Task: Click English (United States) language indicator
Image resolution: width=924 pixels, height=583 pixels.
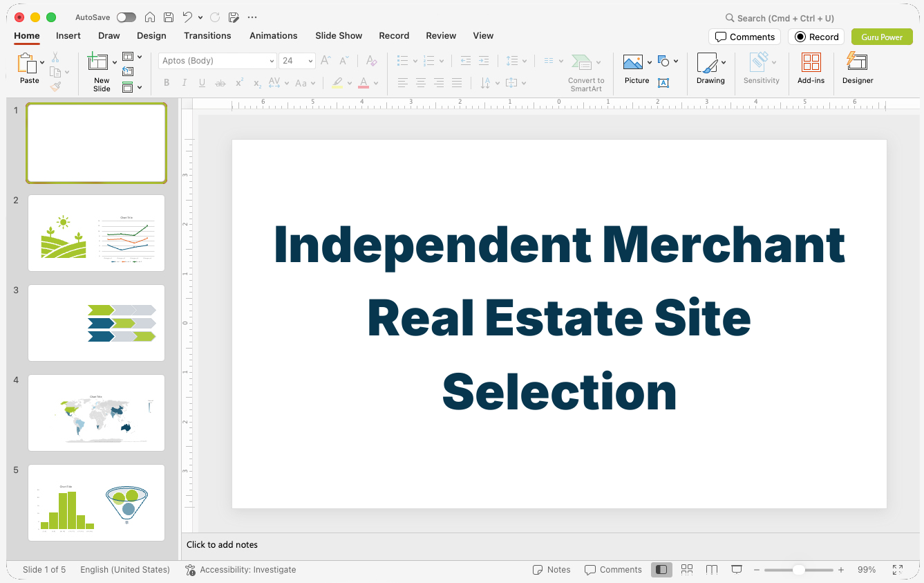Action: point(125,570)
